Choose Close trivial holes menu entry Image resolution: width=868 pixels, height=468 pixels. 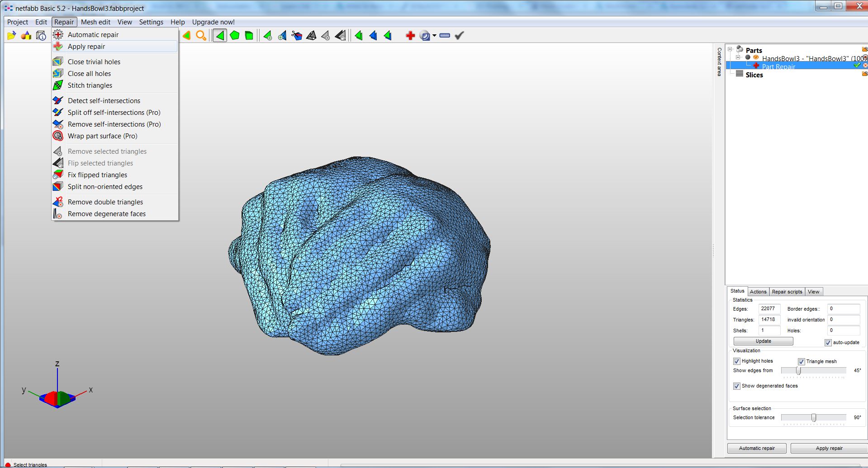coord(115,61)
